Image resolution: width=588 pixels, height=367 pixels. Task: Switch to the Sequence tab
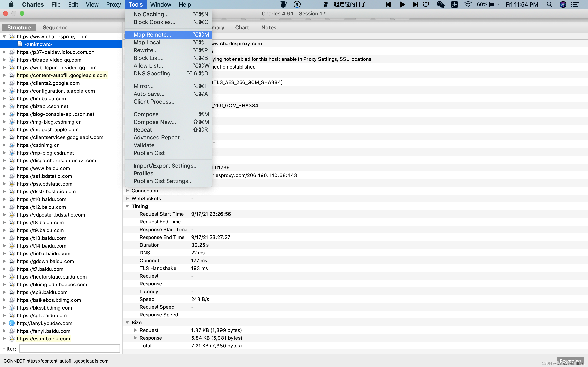click(x=55, y=28)
